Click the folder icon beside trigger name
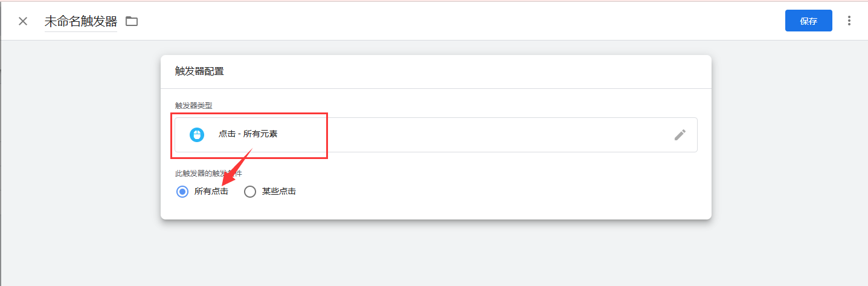This screenshot has width=868, height=286. click(132, 21)
